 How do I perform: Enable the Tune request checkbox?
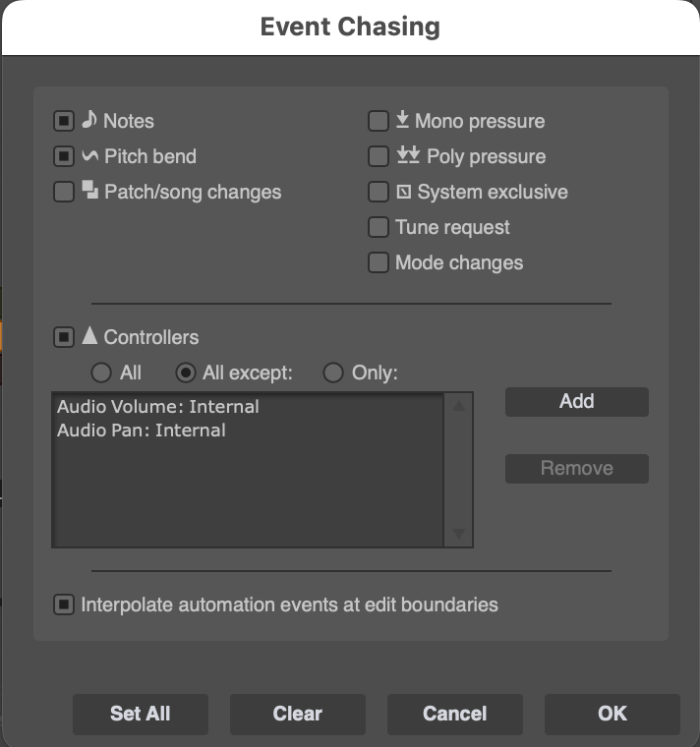378,227
